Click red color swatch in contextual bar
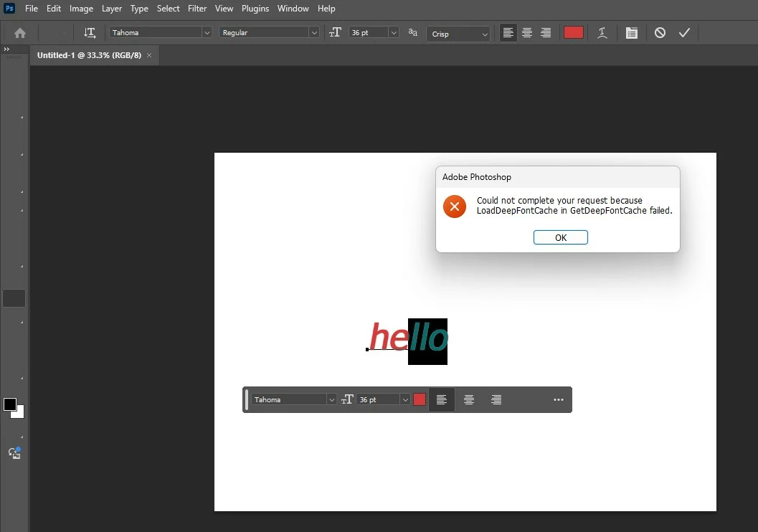Viewport: 758px width, 532px height. pos(419,399)
